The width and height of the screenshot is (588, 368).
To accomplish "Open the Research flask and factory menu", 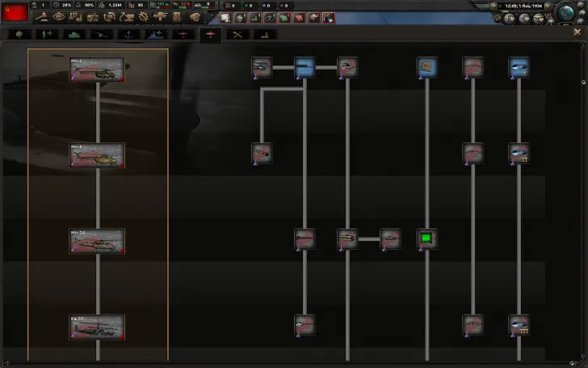I will [75, 17].
